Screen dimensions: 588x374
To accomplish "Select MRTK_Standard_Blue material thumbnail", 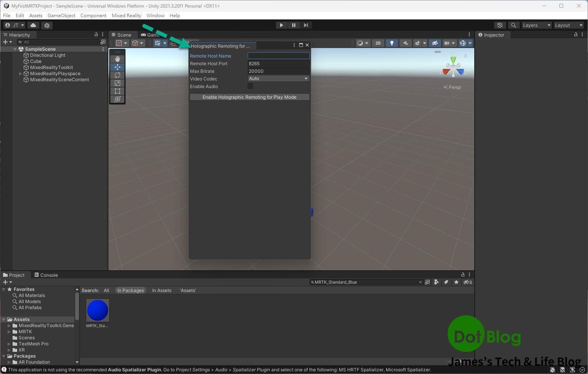I will [x=98, y=310].
